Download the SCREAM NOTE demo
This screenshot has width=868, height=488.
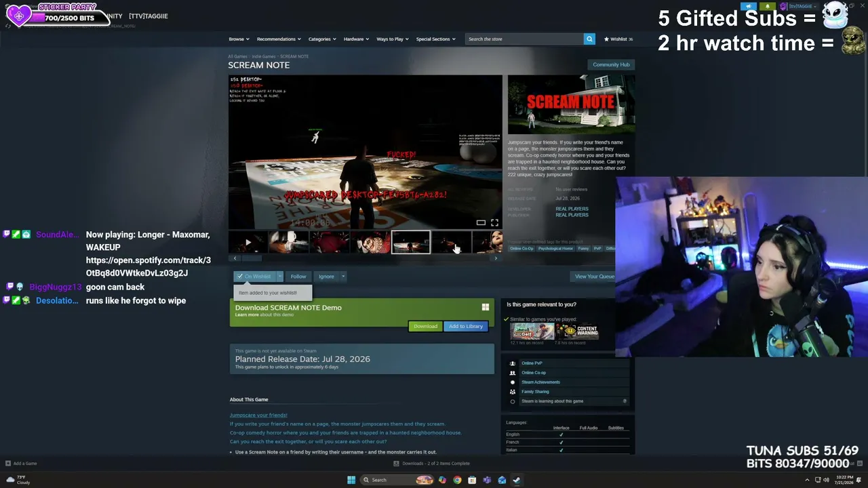[x=425, y=326]
